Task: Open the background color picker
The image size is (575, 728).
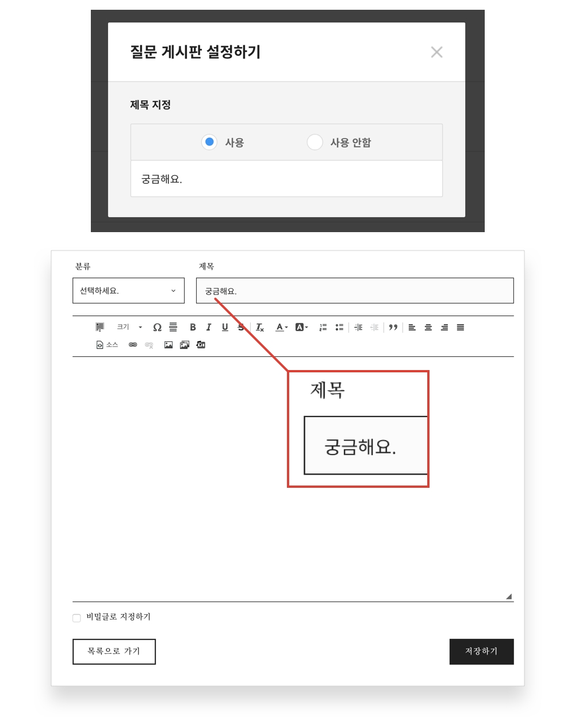Action: point(302,327)
